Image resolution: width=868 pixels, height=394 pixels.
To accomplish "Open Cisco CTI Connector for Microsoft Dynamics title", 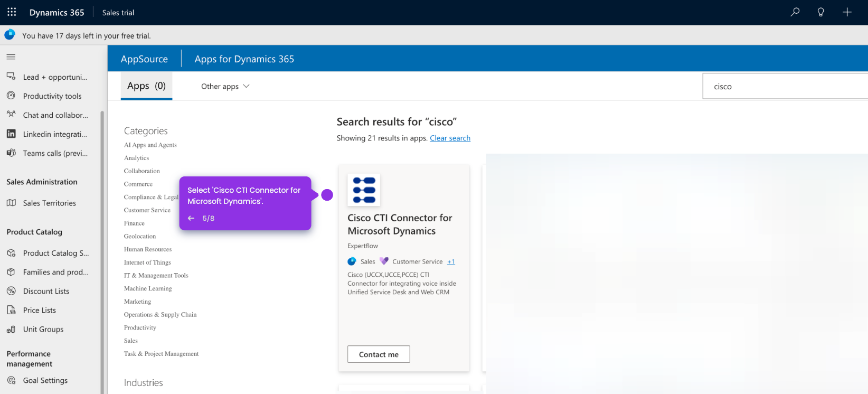I will point(400,224).
